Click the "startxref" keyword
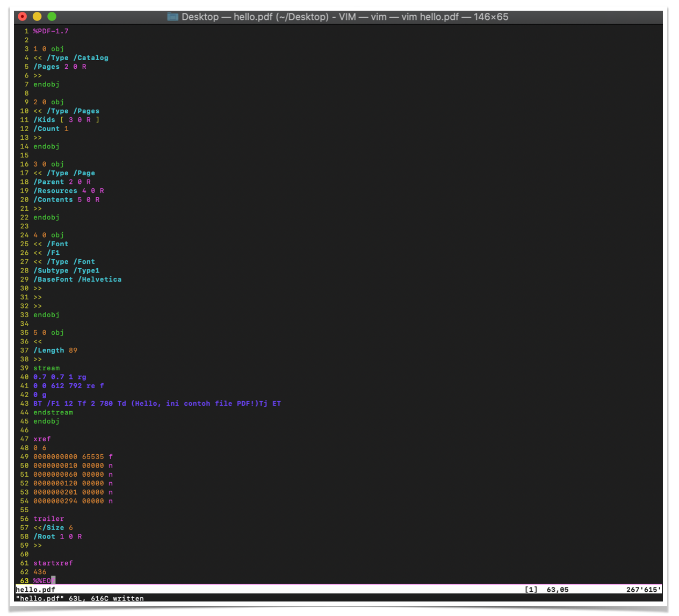Viewport: 679px width, 616px height. pyautogui.click(x=53, y=563)
